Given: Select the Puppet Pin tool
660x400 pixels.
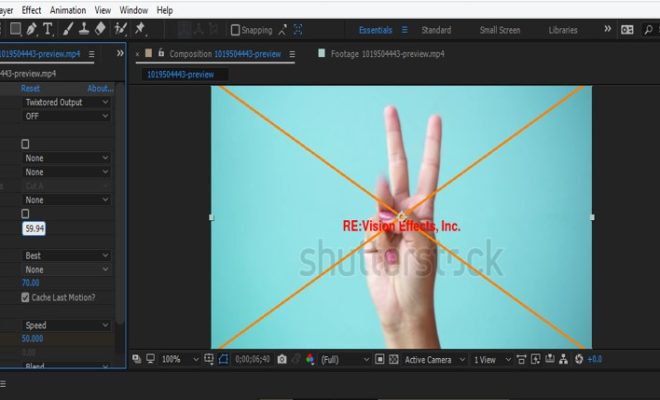Looking at the screenshot, I should click(x=140, y=29).
